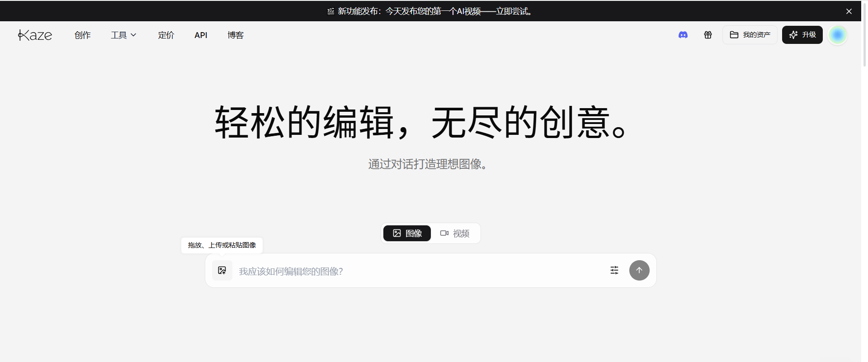Click the 升级 upgrade button
The height and width of the screenshot is (362, 868).
click(802, 35)
